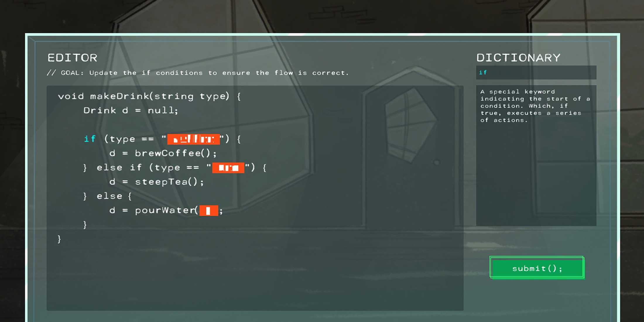Click the 'Drink d = null;' line
The height and width of the screenshot is (322, 644).
131,110
